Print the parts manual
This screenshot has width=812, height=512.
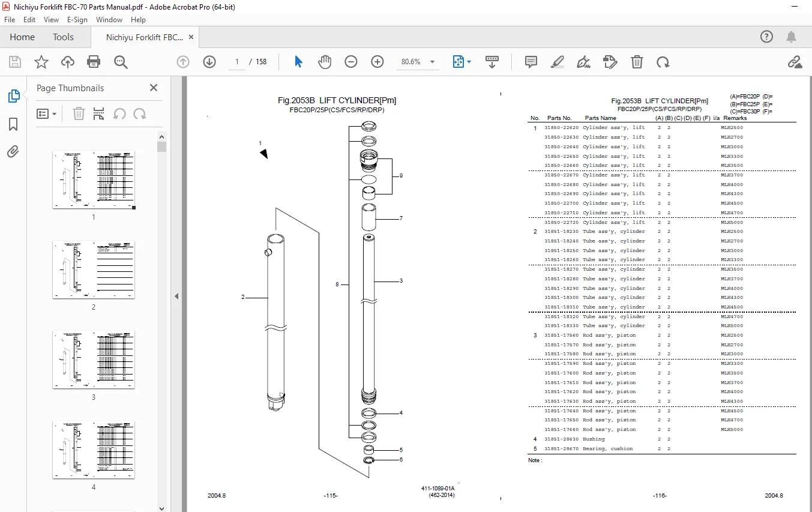(x=94, y=62)
